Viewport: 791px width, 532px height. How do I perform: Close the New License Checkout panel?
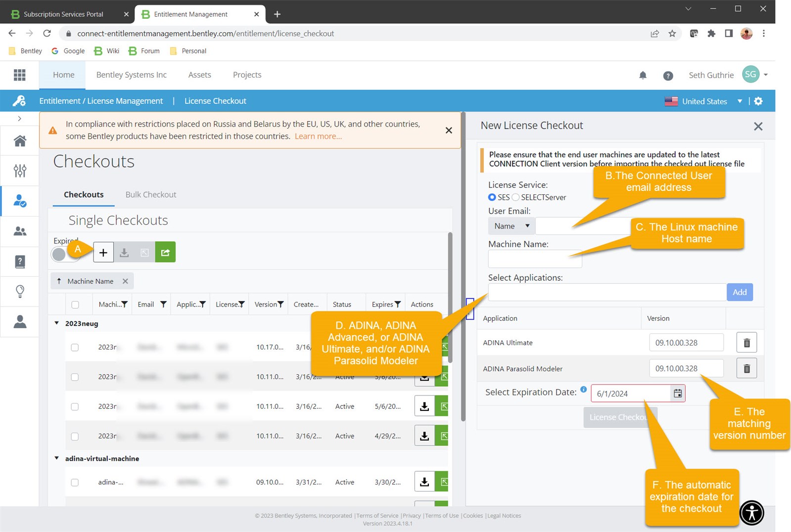point(758,127)
